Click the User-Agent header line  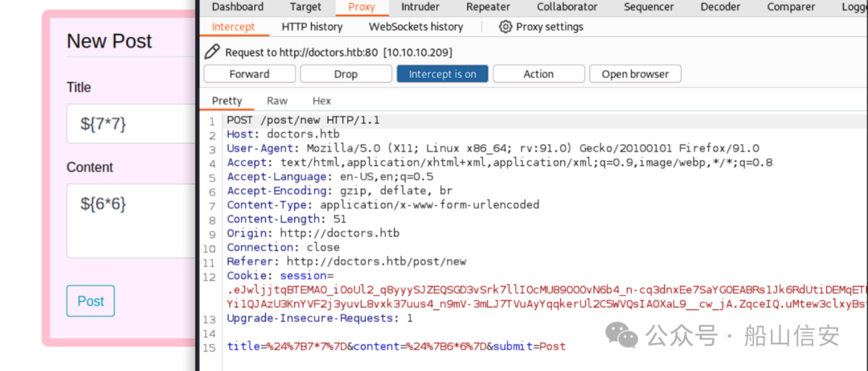point(493,149)
